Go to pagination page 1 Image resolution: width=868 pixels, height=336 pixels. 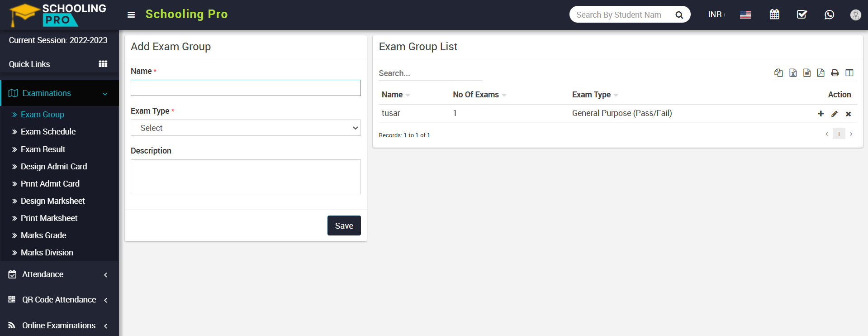[x=839, y=134]
